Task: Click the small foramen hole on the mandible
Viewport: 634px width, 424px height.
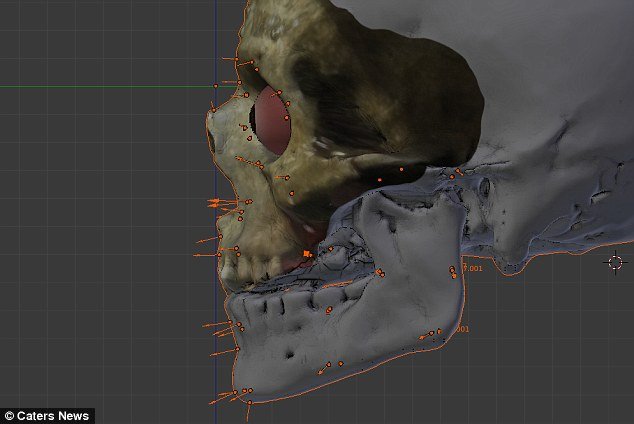Action: (x=289, y=353)
